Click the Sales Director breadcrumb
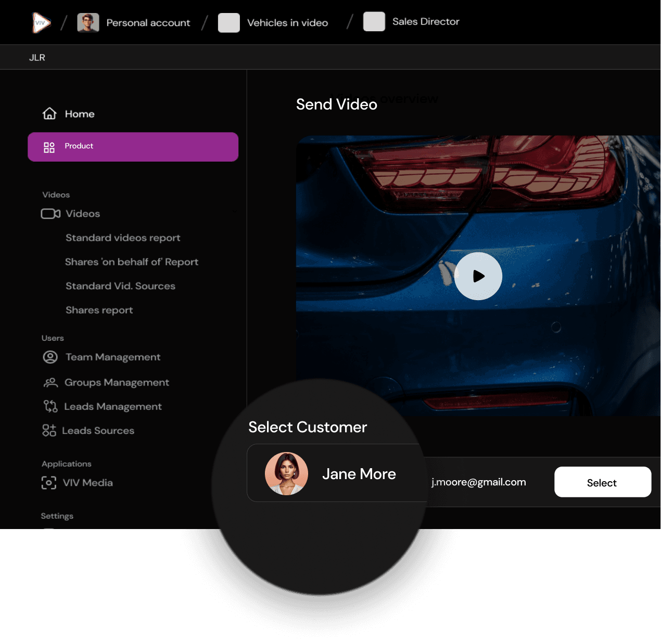This screenshot has width=661, height=644. [x=425, y=22]
